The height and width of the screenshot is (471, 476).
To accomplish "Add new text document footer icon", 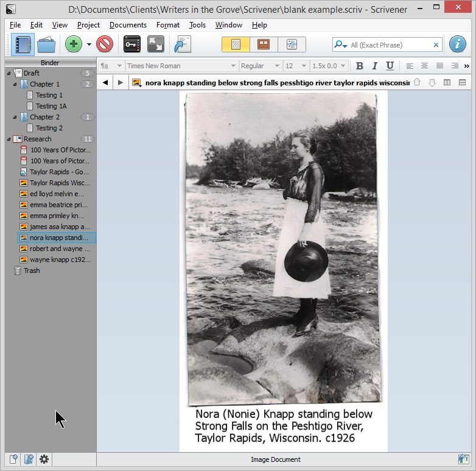I will tap(13, 459).
